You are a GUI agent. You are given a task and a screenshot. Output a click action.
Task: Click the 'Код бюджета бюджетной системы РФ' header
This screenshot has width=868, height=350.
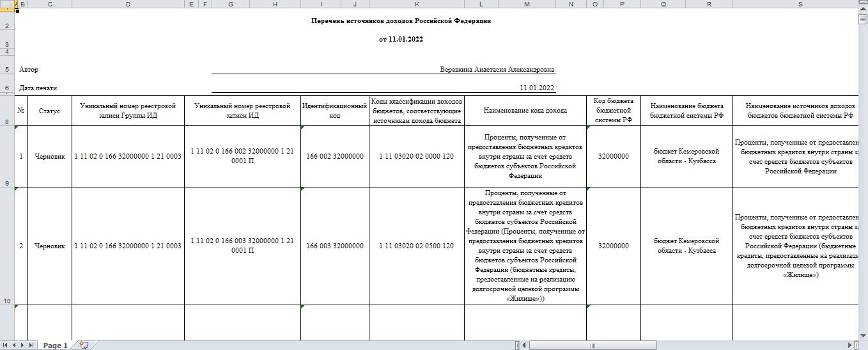tap(614, 111)
